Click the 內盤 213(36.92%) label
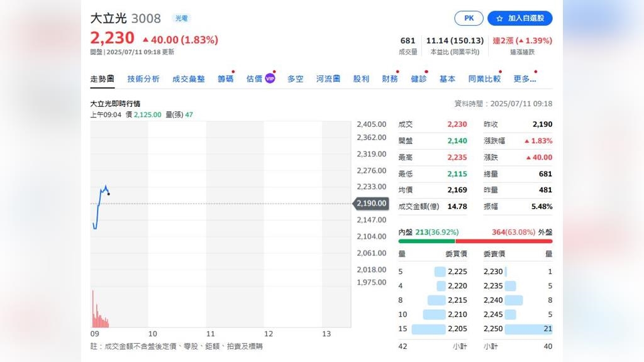The image size is (644, 362). coord(428,233)
